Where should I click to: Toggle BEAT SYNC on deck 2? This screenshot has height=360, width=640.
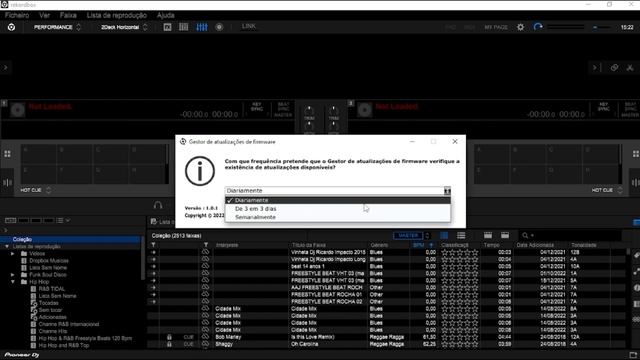630,107
